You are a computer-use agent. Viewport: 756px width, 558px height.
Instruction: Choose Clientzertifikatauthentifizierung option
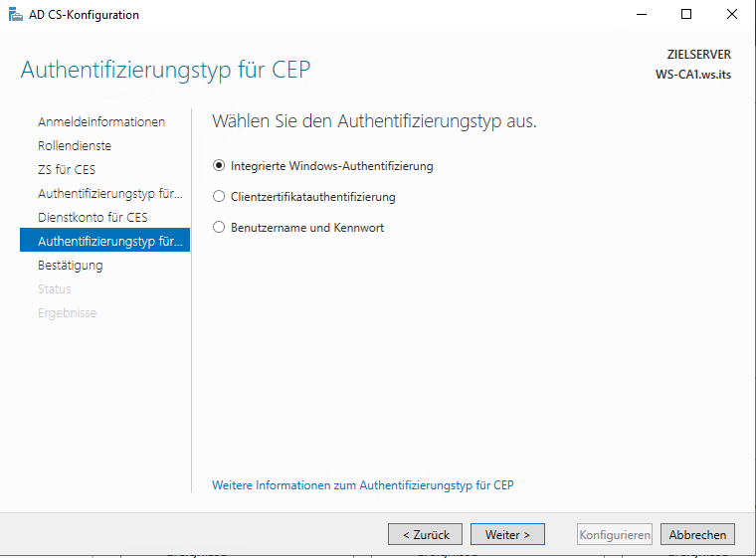219,197
